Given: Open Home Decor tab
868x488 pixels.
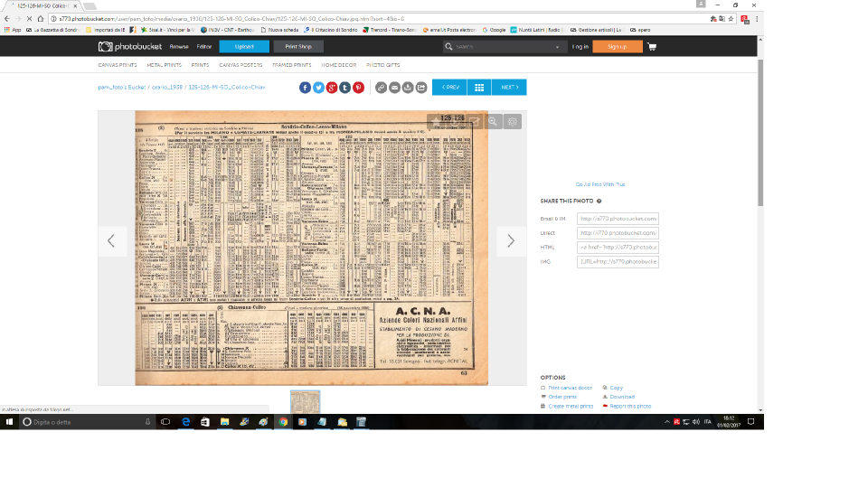Looking at the screenshot, I should [339, 65].
